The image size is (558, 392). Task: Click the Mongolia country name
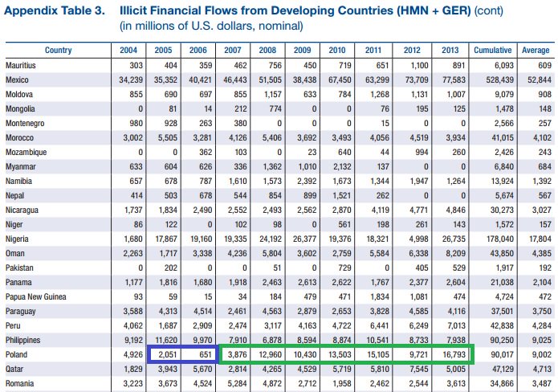click(20, 109)
